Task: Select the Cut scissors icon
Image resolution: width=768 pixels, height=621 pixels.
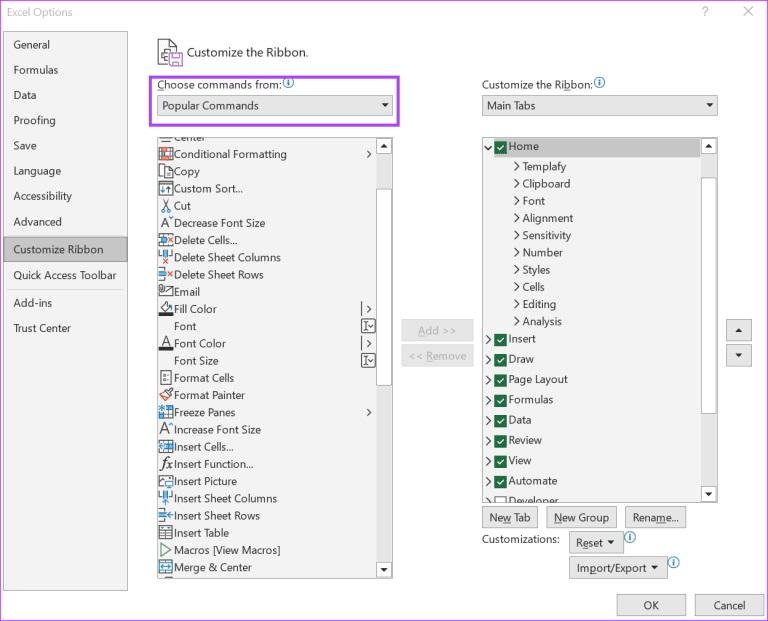Action: (x=166, y=206)
